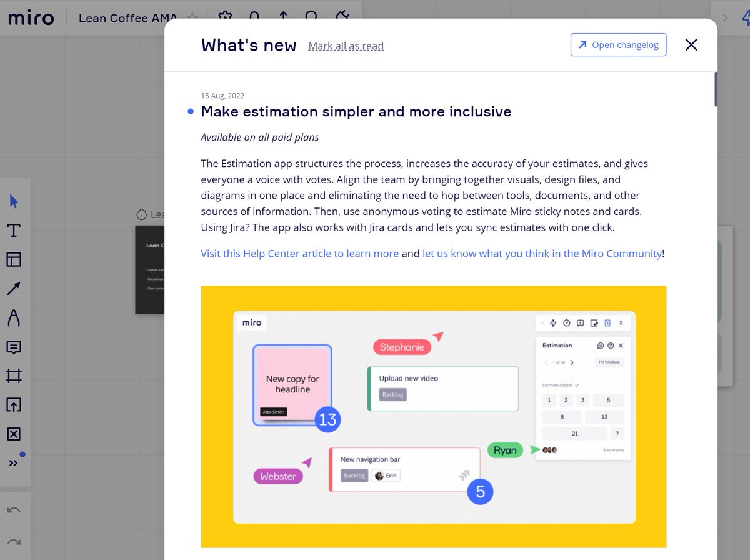Click the text Available on all paid plans
Image resolution: width=750 pixels, height=560 pixels.
[x=260, y=137]
